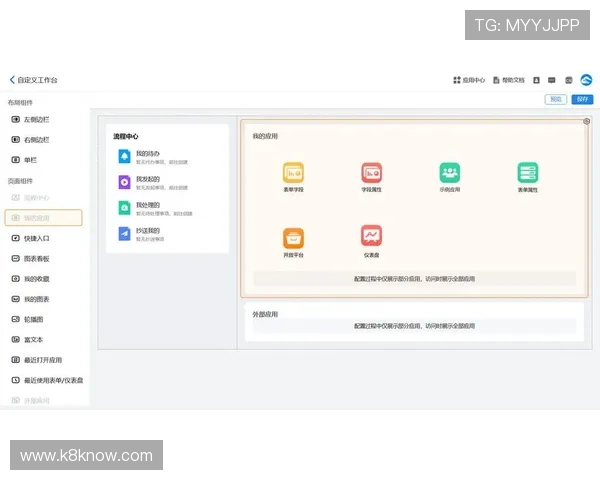This screenshot has width=600, height=480.
Task: Open the 表单字段 app icon
Action: coord(293,173)
